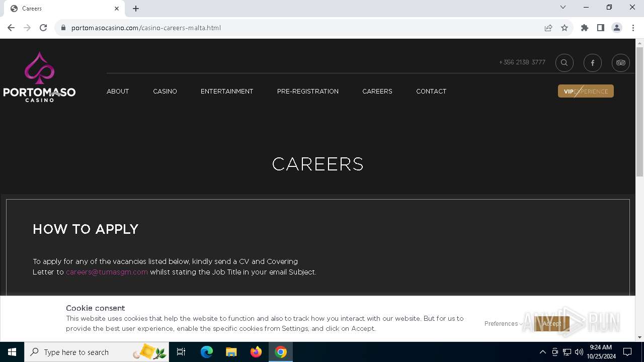This screenshot has width=644, height=362.
Task: Open the CONTACT page
Action: click(x=431, y=92)
